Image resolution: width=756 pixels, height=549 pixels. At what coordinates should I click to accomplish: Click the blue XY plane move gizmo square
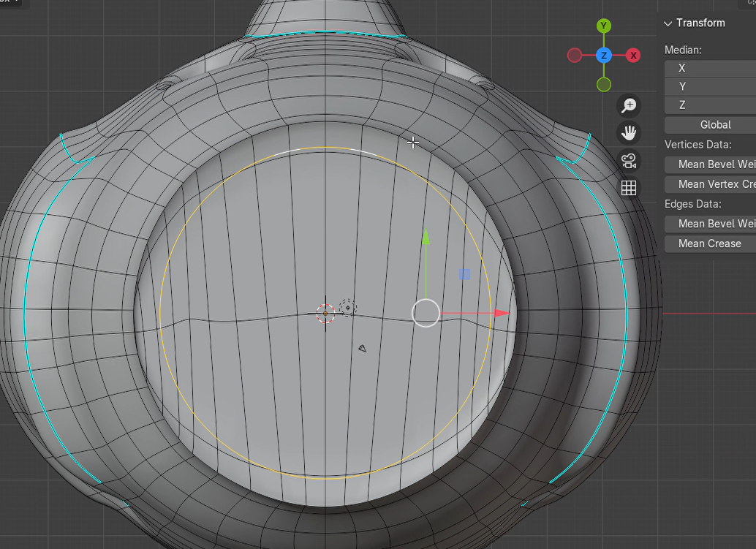point(464,274)
